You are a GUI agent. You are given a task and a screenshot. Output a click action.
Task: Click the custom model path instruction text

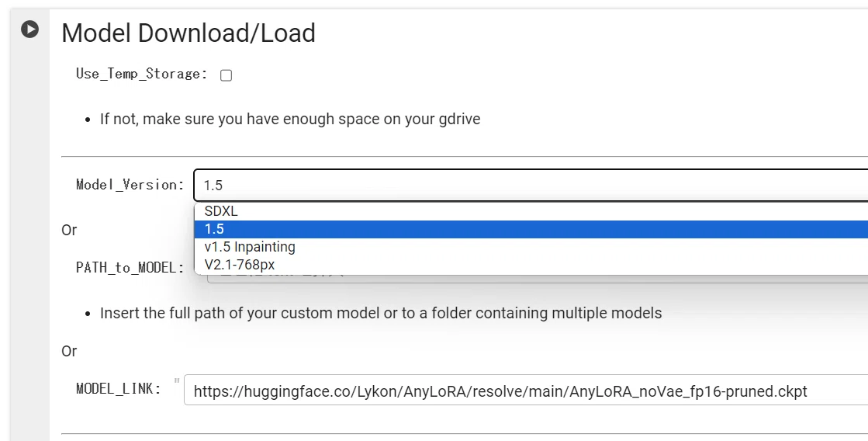coord(381,313)
